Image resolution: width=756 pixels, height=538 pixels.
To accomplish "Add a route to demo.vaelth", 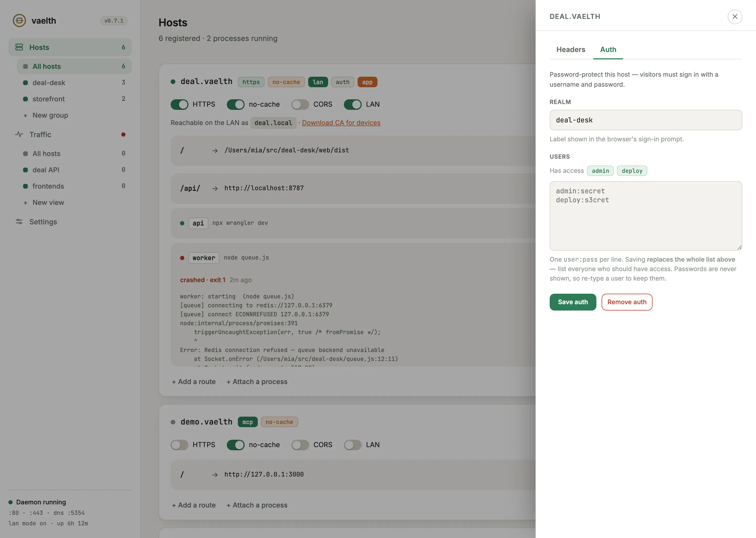I will [x=194, y=505].
